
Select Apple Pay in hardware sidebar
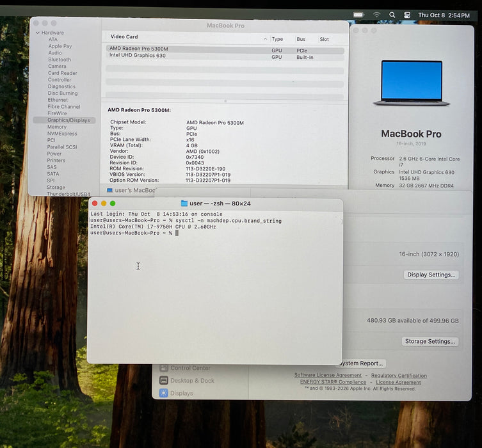[x=60, y=46]
